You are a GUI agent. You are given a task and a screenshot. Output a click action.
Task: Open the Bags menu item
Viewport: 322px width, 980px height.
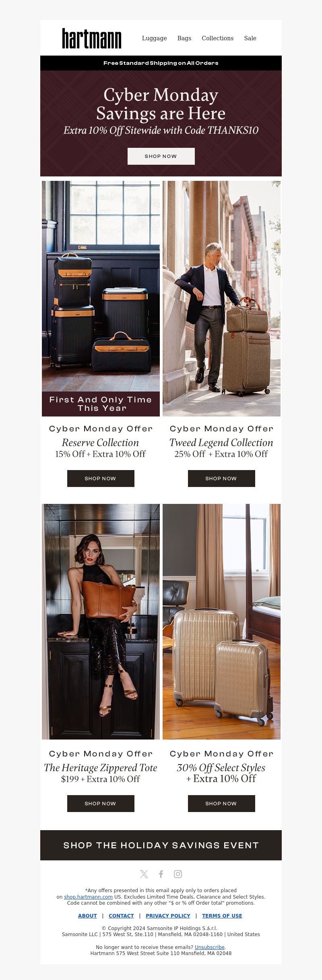click(184, 38)
